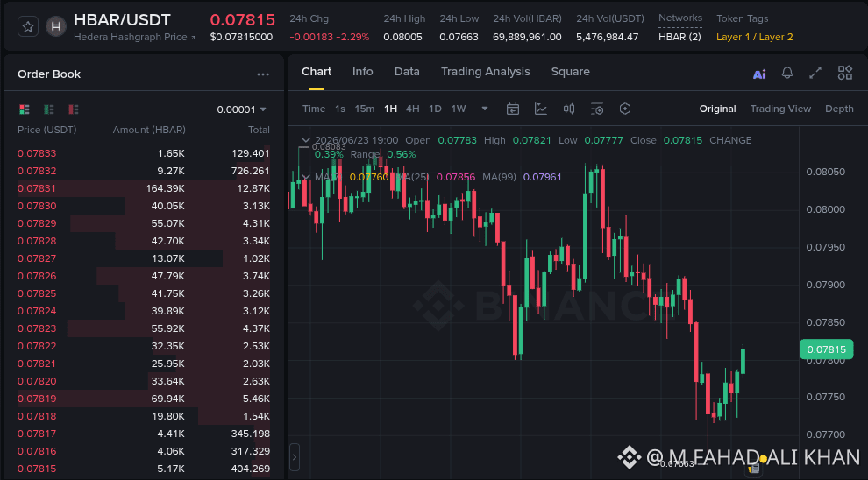Select ask price 0.07821 in order book
The image size is (868, 480).
(x=37, y=364)
